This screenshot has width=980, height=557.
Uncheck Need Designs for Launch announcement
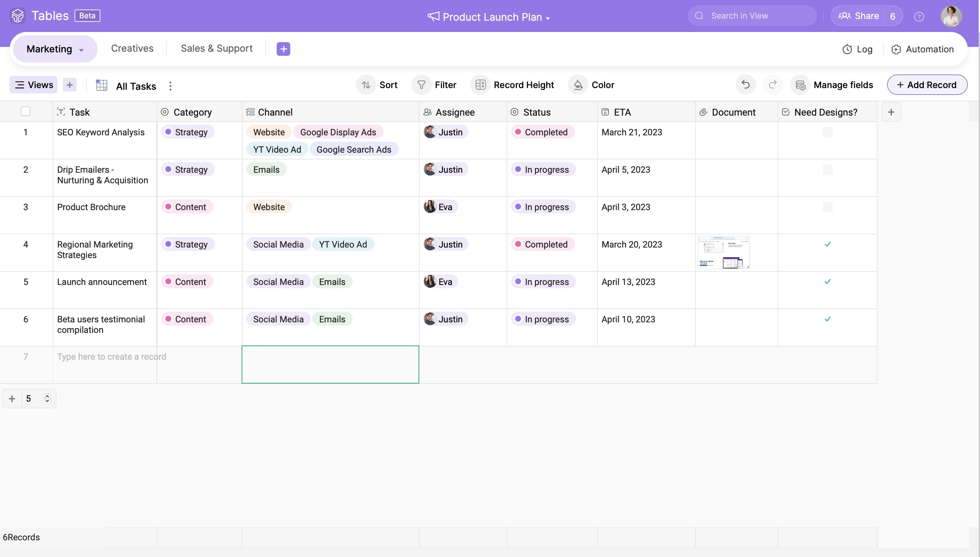[x=827, y=282]
